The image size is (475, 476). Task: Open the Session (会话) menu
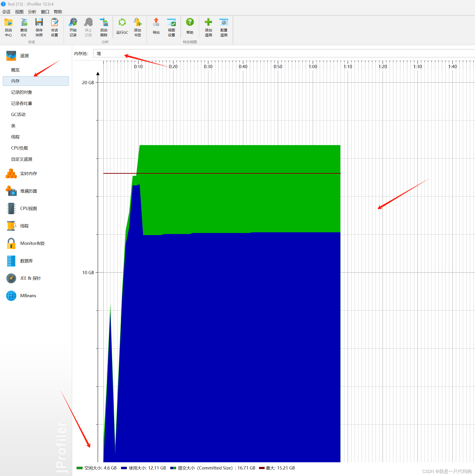6,12
